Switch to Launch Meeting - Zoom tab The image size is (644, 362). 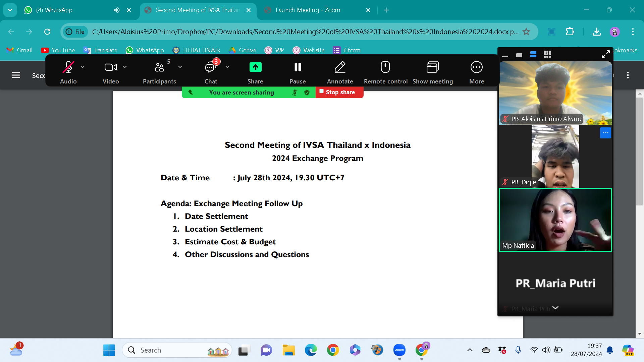click(308, 10)
